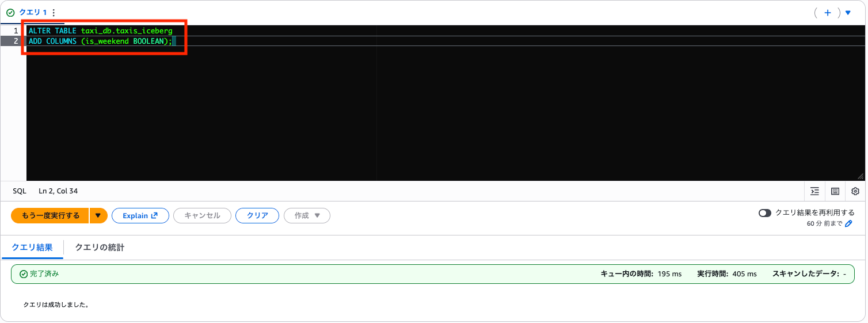Image resolution: width=868 pixels, height=323 pixels.
Task: Click in the ALTER TABLE line of the editor
Action: point(100,31)
